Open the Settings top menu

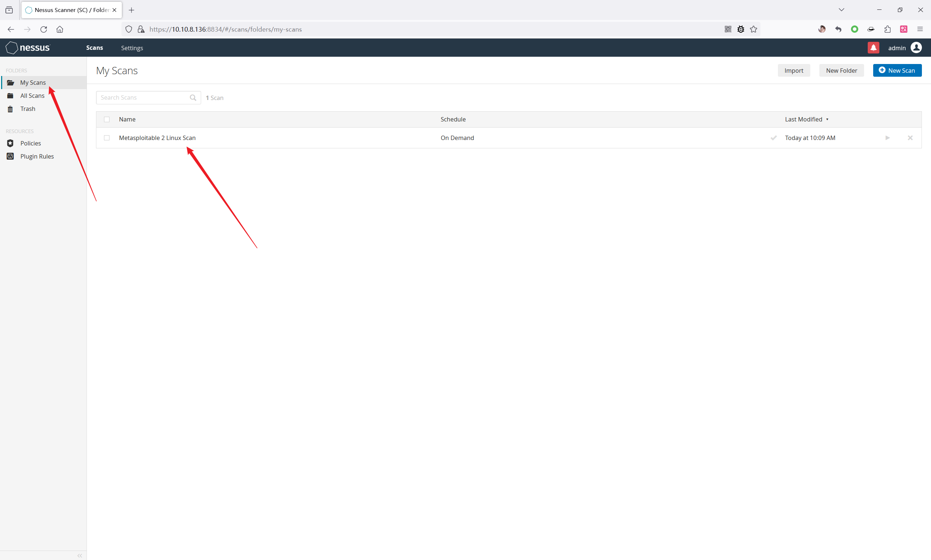[132, 48]
